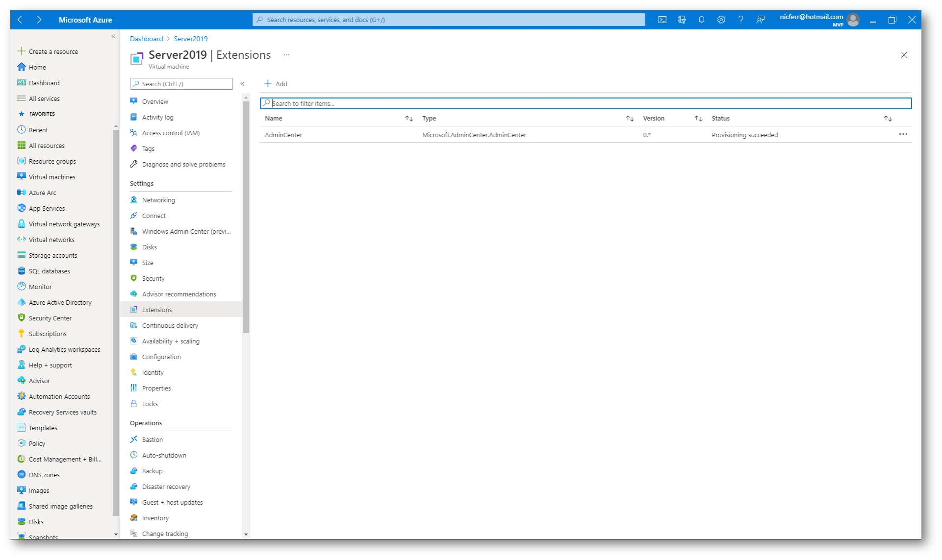Open All services
Image resolution: width=942 pixels, height=560 pixels.
44,98
